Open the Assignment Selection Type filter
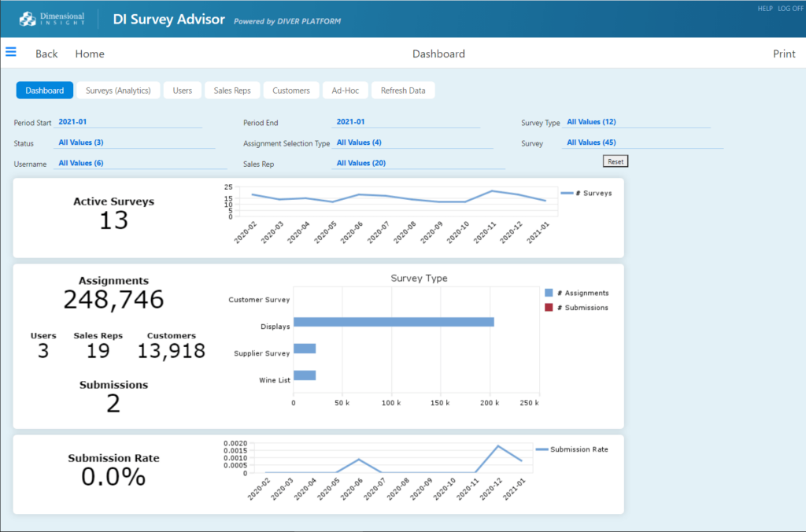The height and width of the screenshot is (532, 806). pos(359,142)
